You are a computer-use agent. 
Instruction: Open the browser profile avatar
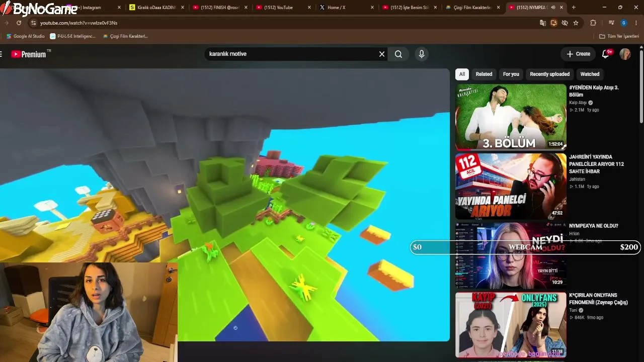(624, 23)
